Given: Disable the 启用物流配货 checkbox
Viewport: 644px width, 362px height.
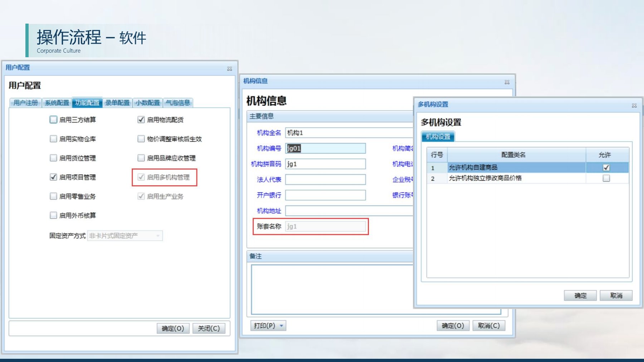Looking at the screenshot, I should pos(141,119).
